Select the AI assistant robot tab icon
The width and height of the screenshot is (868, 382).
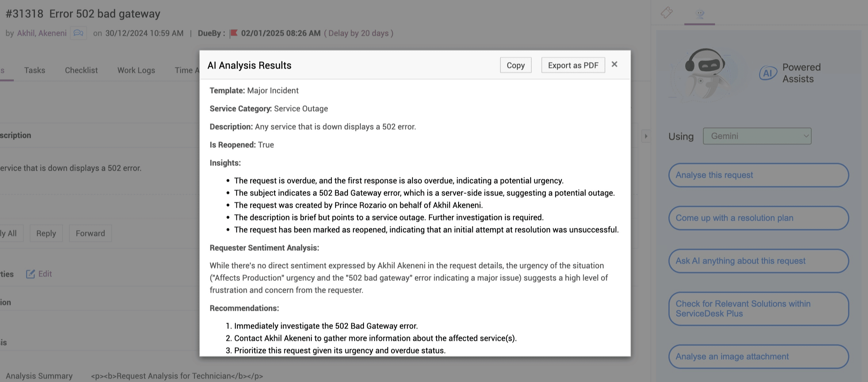[x=700, y=13]
